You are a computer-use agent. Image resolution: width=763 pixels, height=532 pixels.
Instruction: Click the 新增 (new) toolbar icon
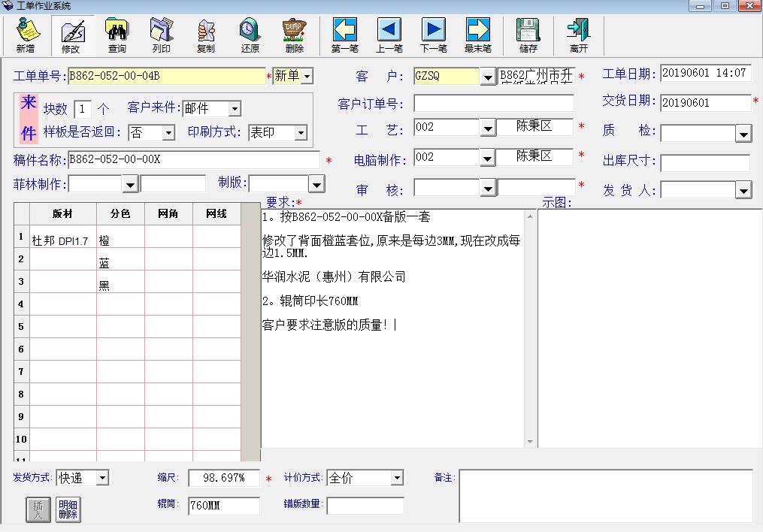[x=26, y=35]
